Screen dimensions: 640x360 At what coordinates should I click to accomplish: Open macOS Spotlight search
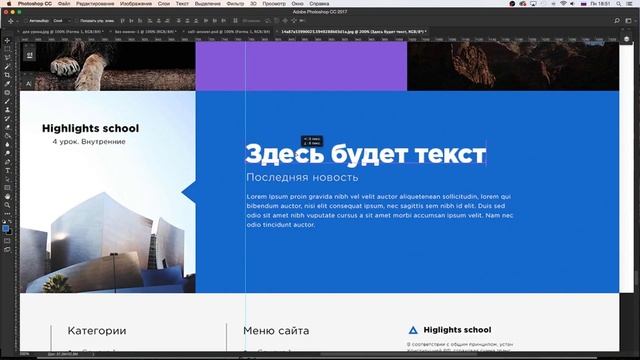[x=619, y=3]
